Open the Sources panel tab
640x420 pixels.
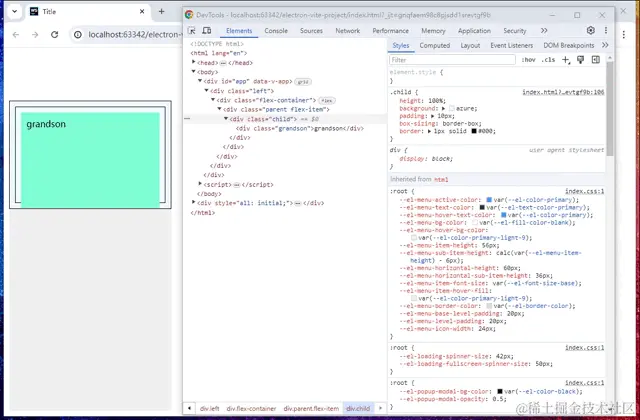311,31
